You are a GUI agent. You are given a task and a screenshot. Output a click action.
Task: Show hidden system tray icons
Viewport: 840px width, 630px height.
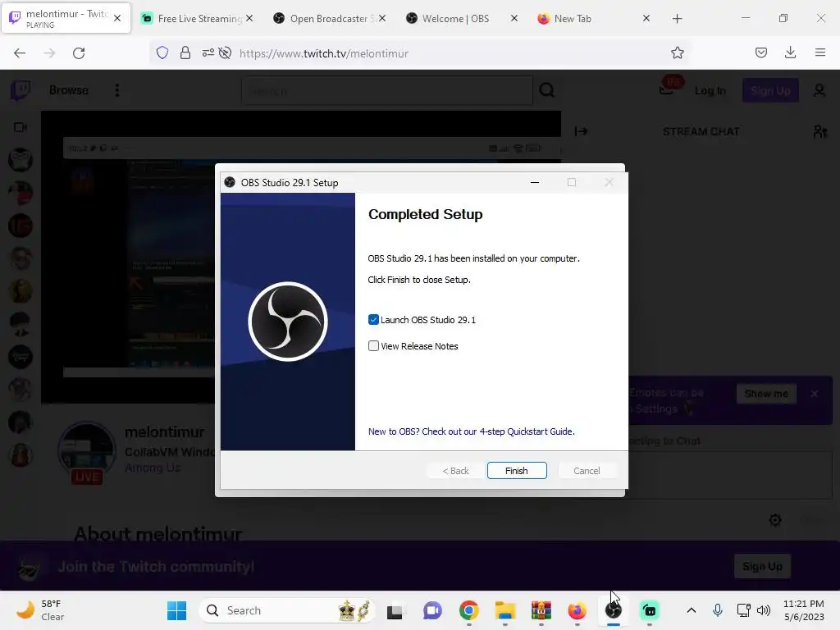click(691, 610)
